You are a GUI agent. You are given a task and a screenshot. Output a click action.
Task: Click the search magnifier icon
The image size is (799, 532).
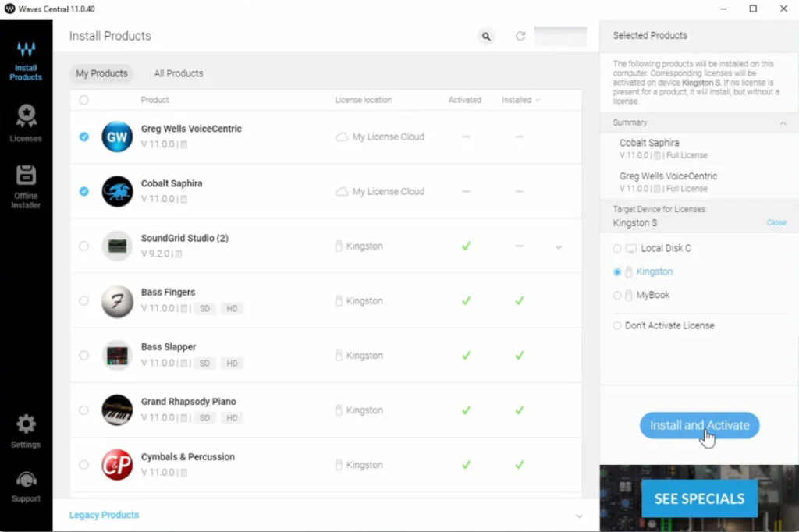click(x=486, y=36)
